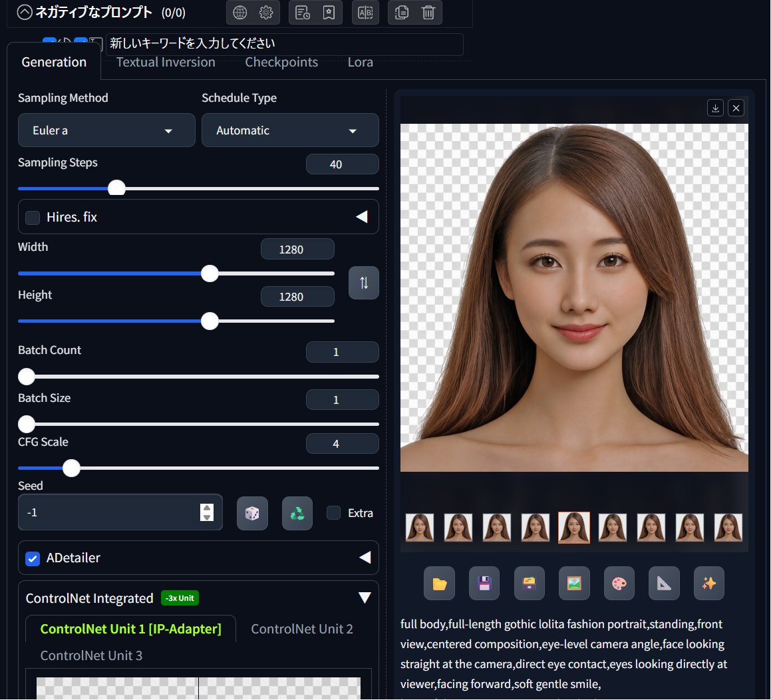Click the large generated portrait preview
Viewport: 771px width, 700px height.
coord(574,297)
